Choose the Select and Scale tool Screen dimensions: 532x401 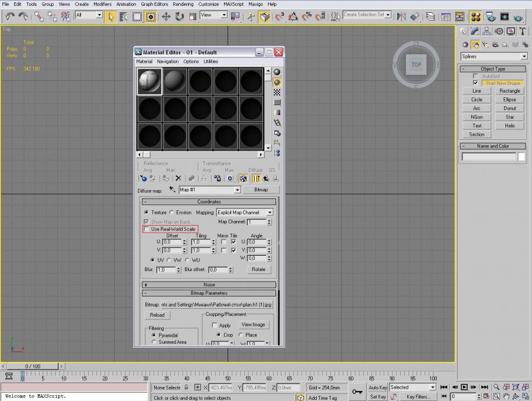tap(193, 17)
